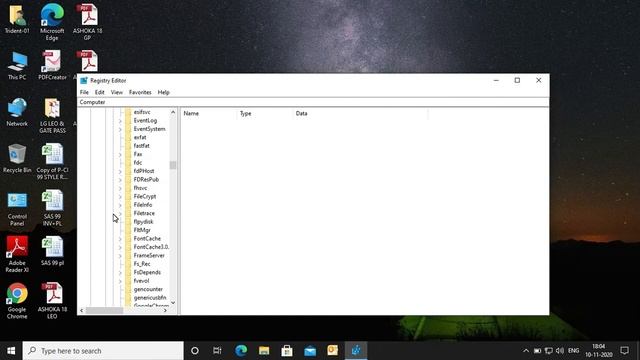The width and height of the screenshot is (640, 360).
Task: Expand the FsDepends registry key
Action: (x=120, y=273)
